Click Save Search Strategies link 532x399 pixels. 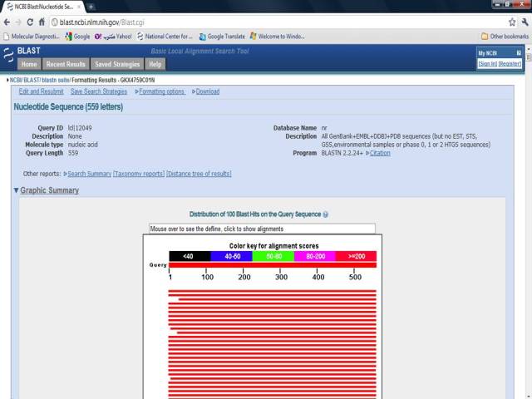99,91
